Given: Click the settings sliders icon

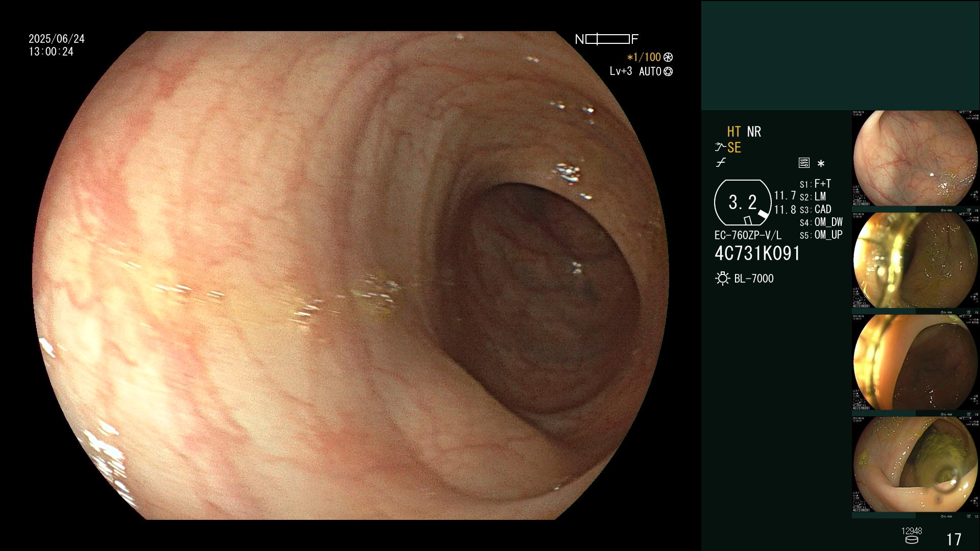Looking at the screenshot, I should click(804, 163).
